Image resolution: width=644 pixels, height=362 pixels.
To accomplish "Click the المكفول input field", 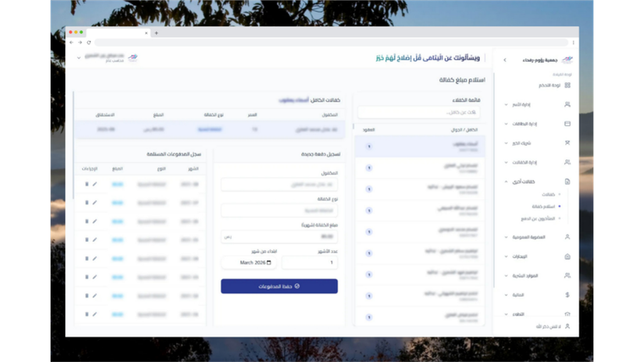I will pos(280,185).
